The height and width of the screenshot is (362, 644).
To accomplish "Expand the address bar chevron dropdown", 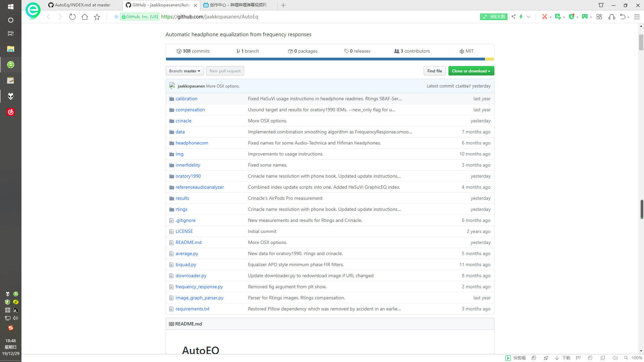I will pos(528,17).
